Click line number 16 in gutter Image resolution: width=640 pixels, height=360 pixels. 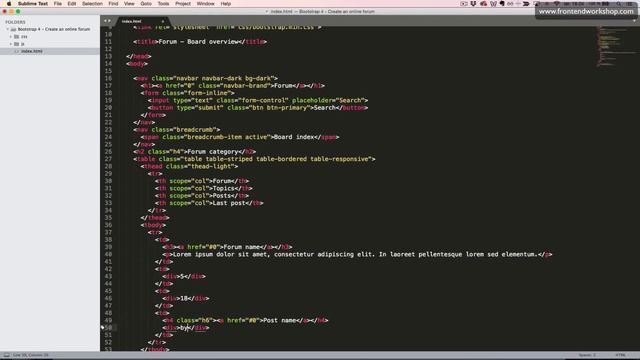pyautogui.click(x=108, y=78)
